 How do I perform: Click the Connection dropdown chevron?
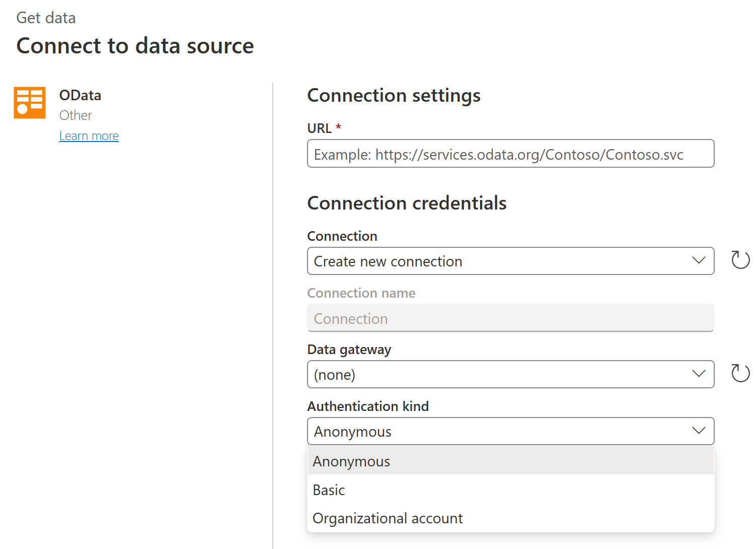699,261
